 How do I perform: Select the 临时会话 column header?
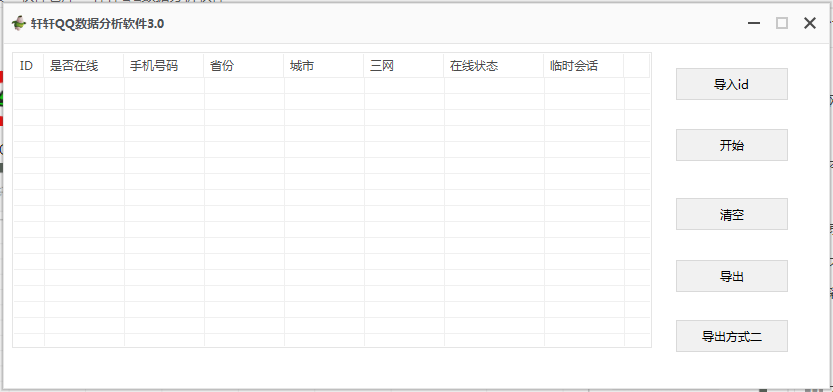pyautogui.click(x=584, y=66)
